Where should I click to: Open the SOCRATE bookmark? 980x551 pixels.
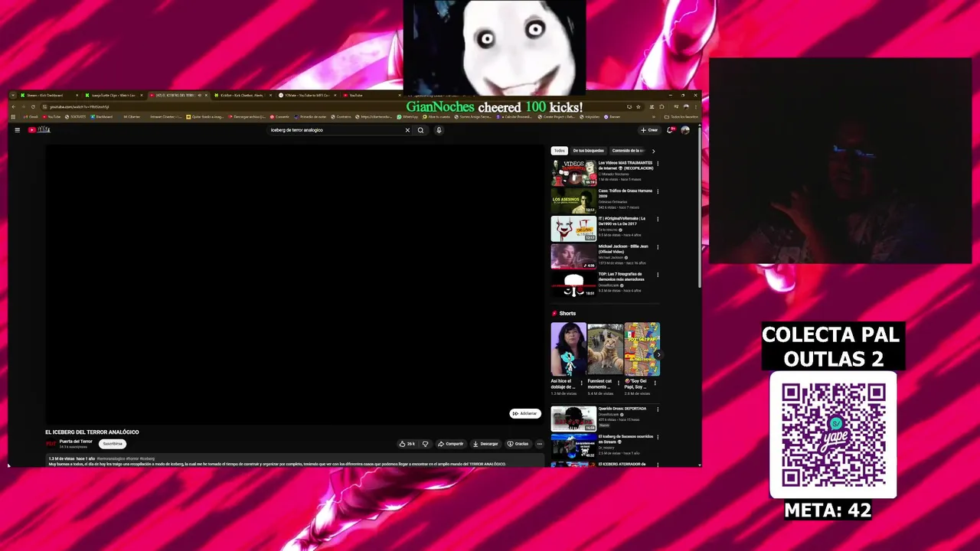pyautogui.click(x=75, y=117)
